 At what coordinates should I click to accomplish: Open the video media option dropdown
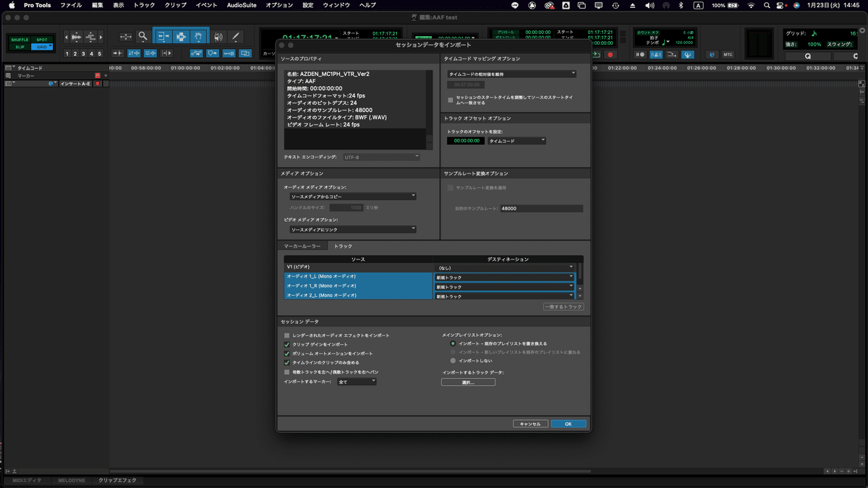pyautogui.click(x=352, y=229)
